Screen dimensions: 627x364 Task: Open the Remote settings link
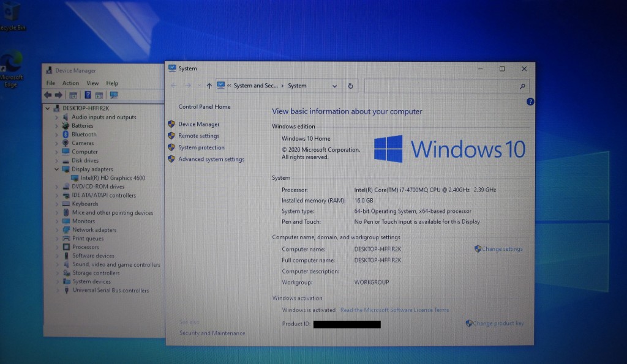point(198,136)
